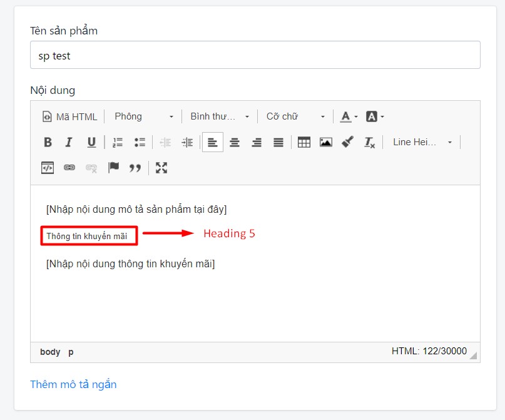Click the Thông tin khuyến mãi heading

click(86, 236)
